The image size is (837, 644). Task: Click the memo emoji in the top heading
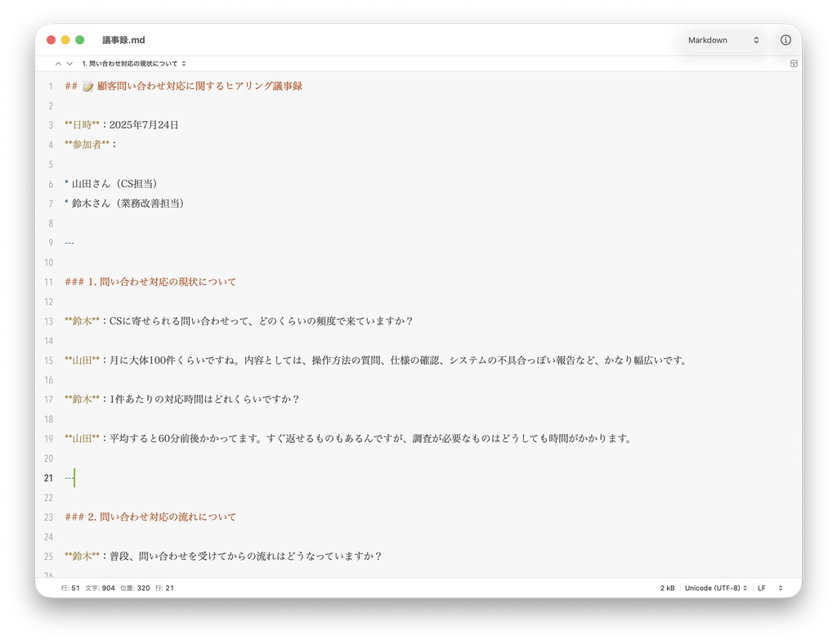click(87, 85)
